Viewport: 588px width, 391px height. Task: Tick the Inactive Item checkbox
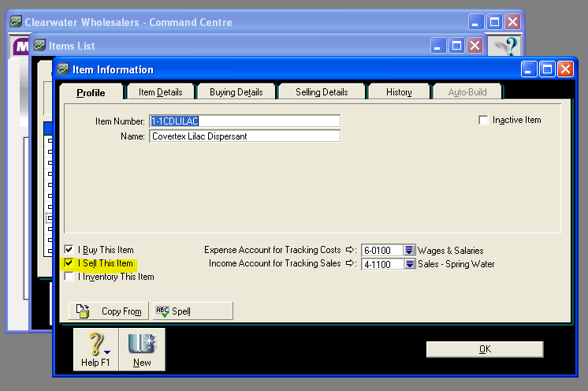pyautogui.click(x=483, y=120)
